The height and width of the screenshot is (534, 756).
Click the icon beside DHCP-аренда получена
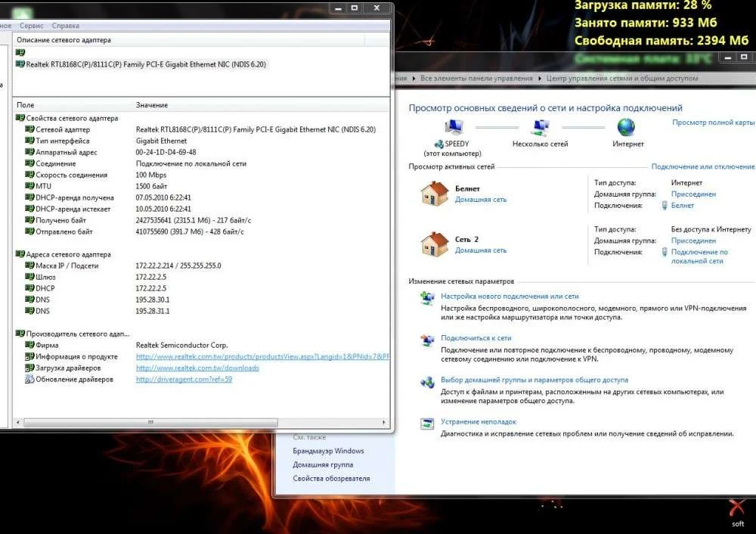tap(30, 197)
